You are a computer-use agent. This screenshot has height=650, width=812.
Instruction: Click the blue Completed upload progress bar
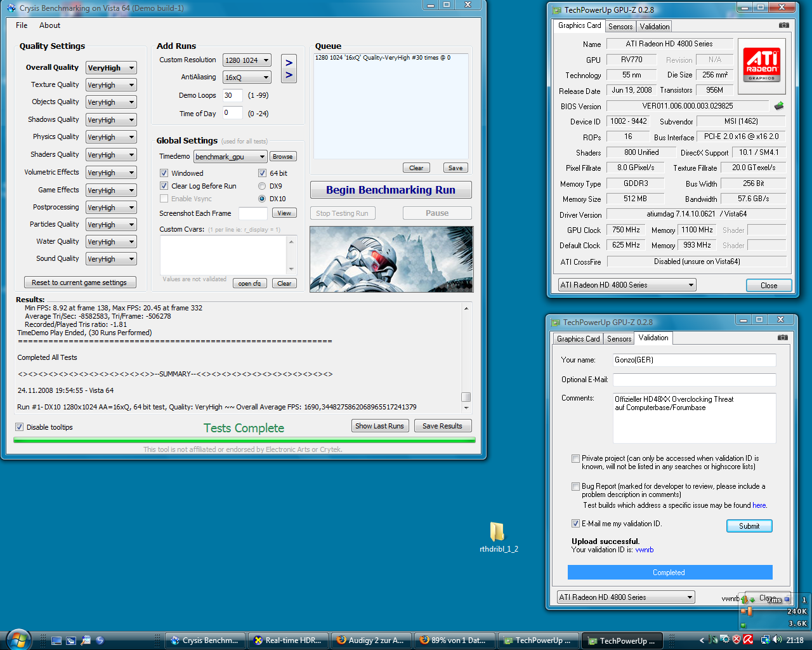coord(670,573)
